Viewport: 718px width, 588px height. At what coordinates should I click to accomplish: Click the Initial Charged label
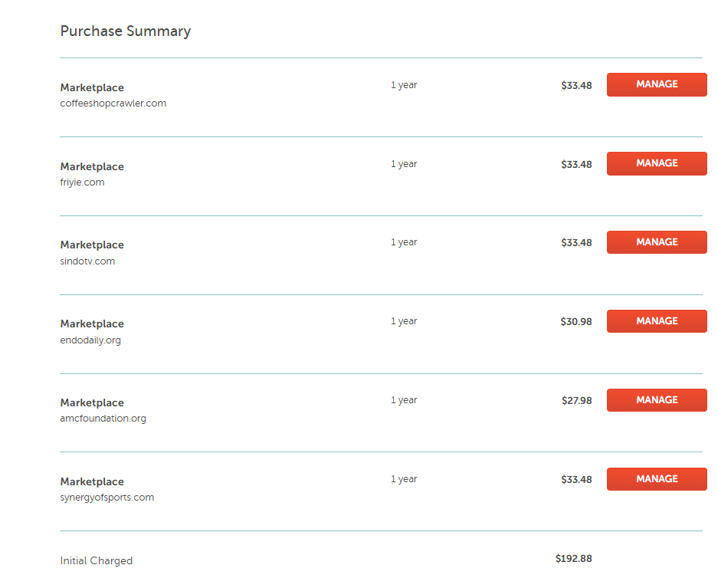97,561
